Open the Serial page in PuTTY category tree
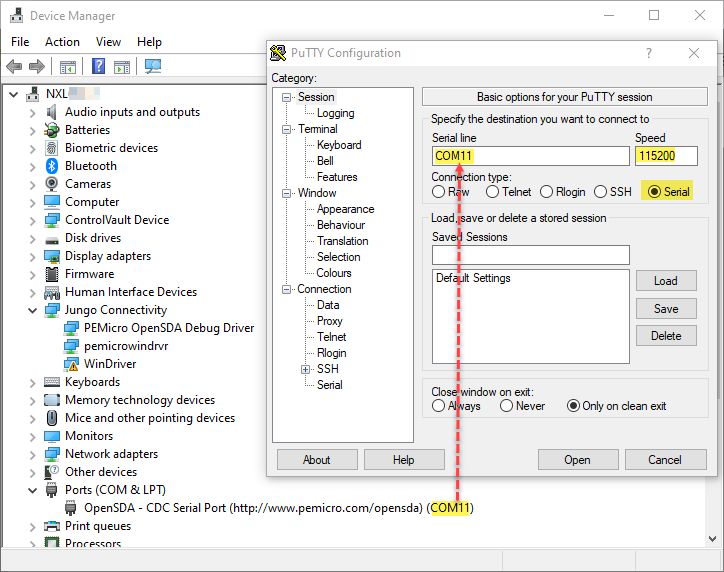This screenshot has height=572, width=724. click(x=329, y=385)
